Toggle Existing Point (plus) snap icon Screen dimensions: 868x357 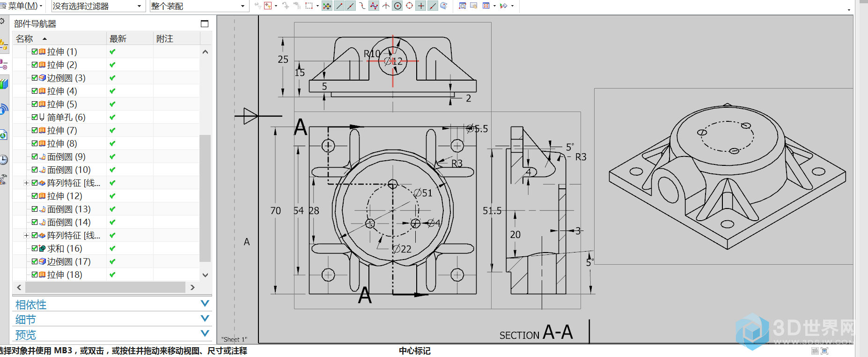(421, 6)
